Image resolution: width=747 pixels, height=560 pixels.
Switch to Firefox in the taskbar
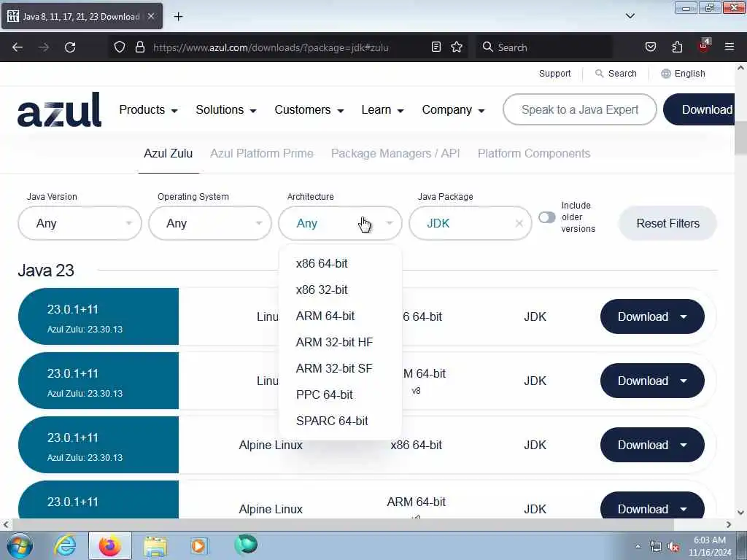click(x=109, y=545)
